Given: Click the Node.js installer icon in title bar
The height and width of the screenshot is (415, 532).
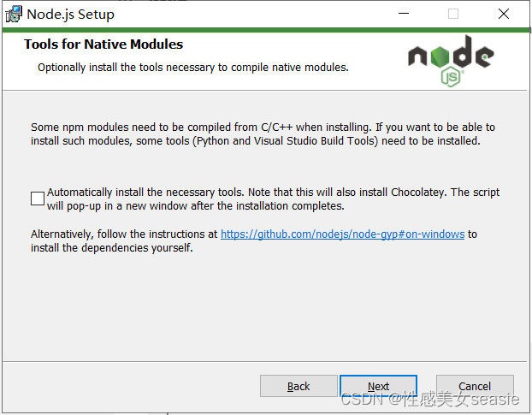Looking at the screenshot, I should click(14, 15).
